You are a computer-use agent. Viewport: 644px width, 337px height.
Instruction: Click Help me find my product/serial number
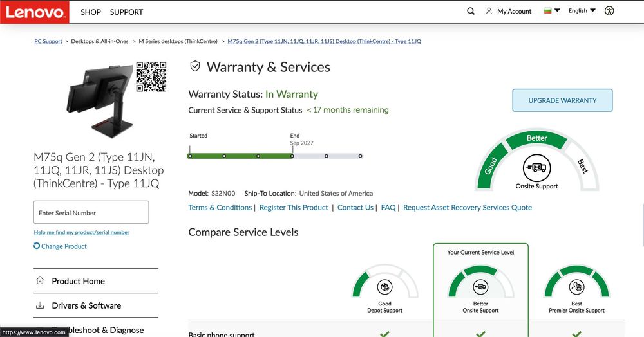[81, 232]
